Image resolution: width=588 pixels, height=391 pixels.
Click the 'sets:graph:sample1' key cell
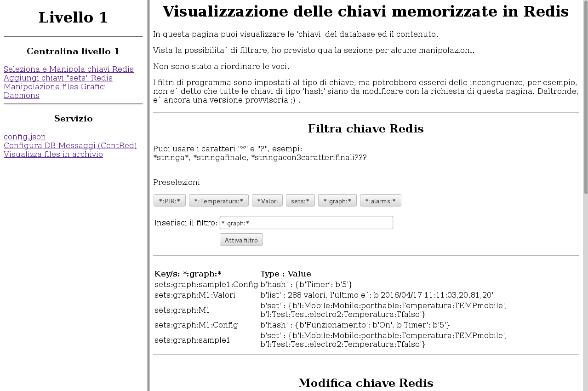[192, 340]
